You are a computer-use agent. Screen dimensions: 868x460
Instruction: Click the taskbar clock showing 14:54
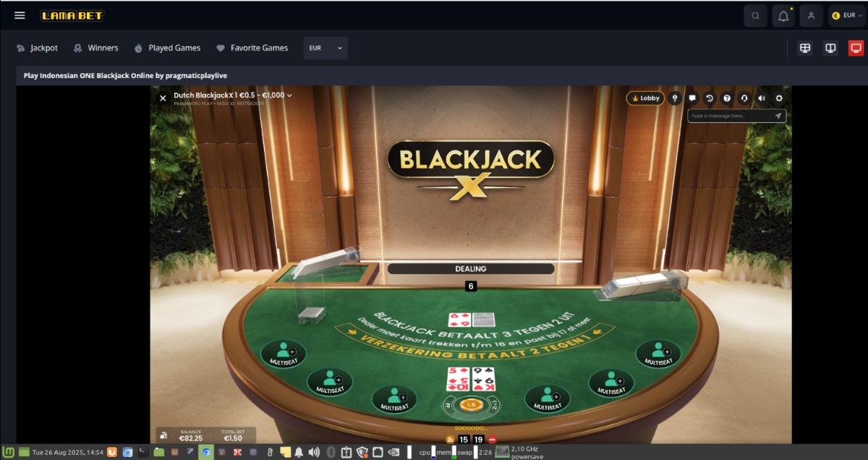67,452
